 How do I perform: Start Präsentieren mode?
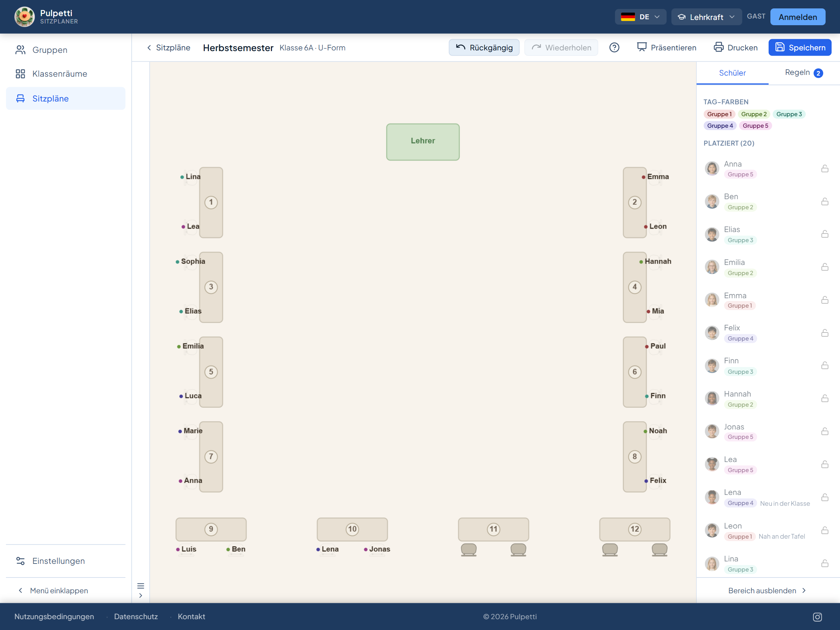click(666, 48)
